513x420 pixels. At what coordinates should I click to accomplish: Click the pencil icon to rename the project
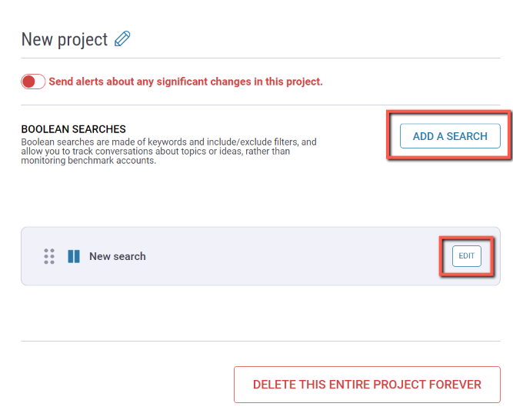122,39
